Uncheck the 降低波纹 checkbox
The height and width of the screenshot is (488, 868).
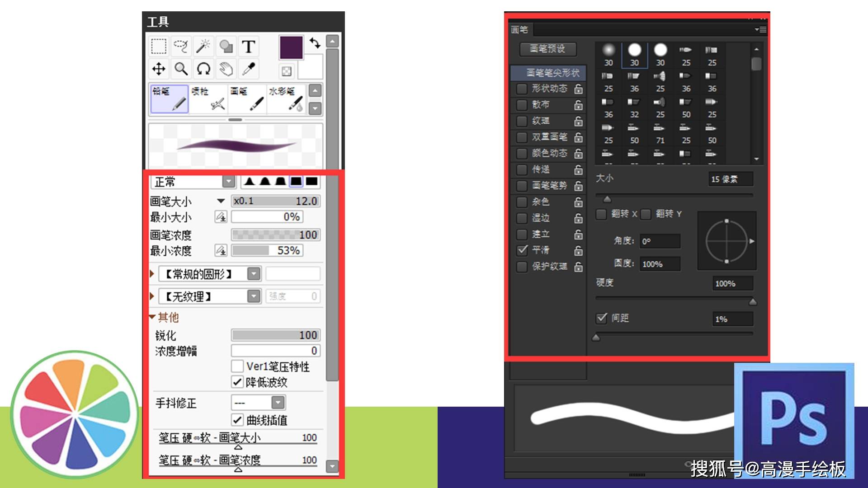(237, 382)
